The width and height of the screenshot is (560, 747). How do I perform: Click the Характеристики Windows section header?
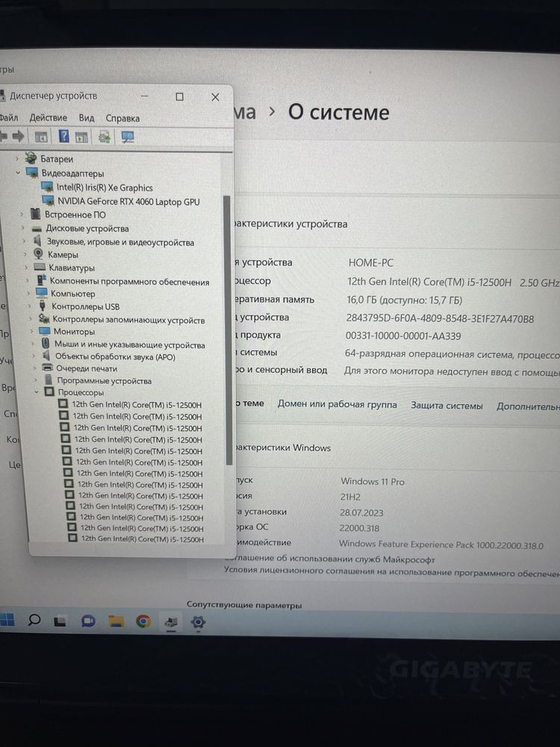283,447
